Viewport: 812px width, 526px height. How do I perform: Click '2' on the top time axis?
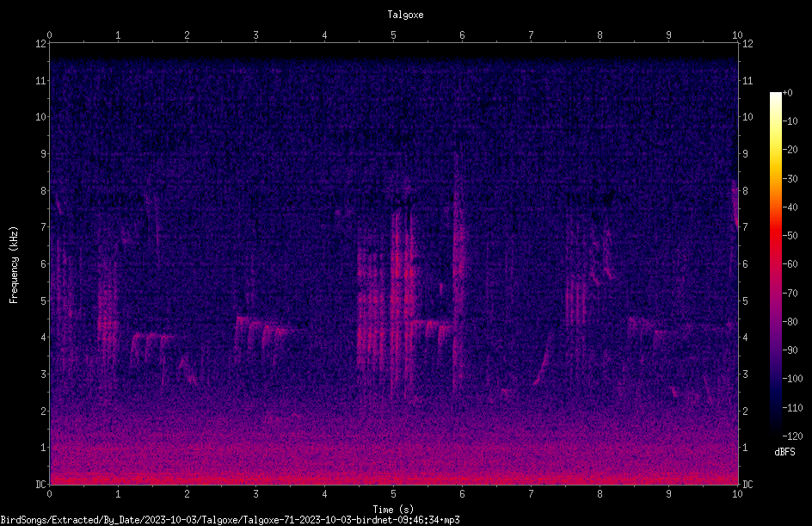[187, 35]
